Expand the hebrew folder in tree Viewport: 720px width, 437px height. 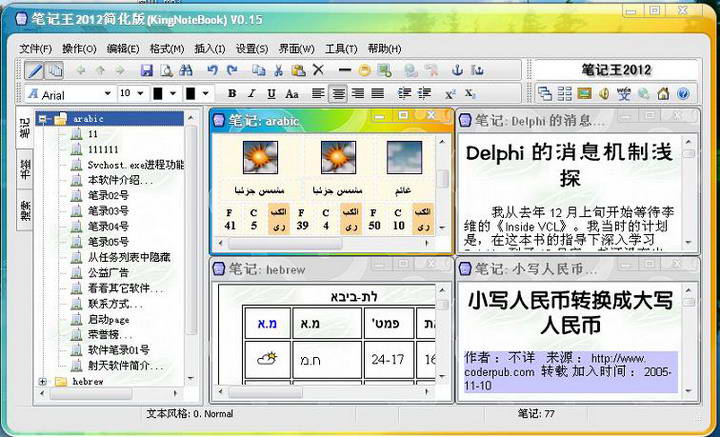coord(43,381)
